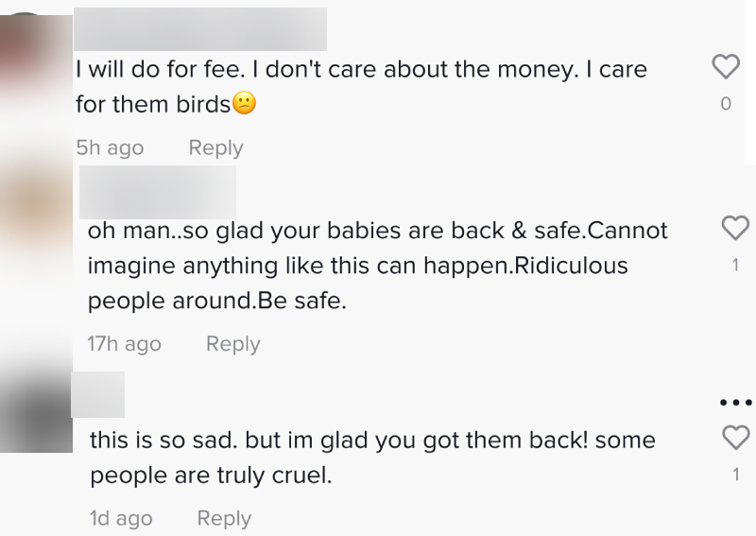
Task: Click blurred username above "this is so sad"
Action: tap(98, 394)
